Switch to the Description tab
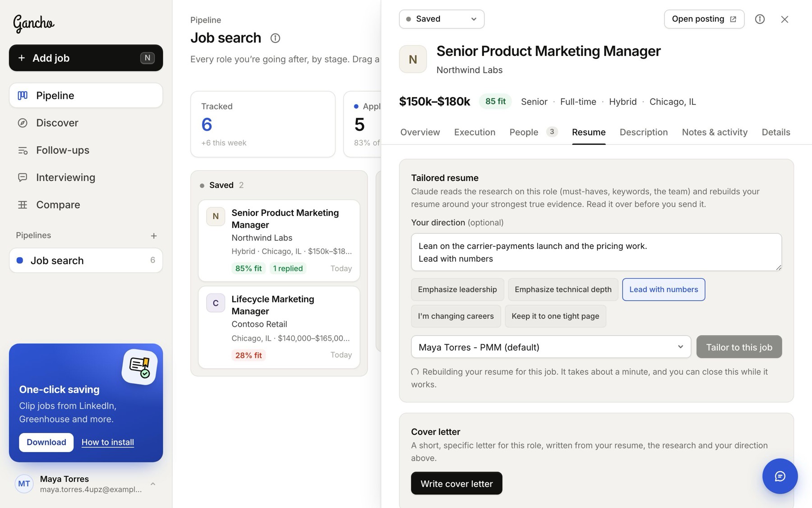This screenshot has width=812, height=508. 644,132
